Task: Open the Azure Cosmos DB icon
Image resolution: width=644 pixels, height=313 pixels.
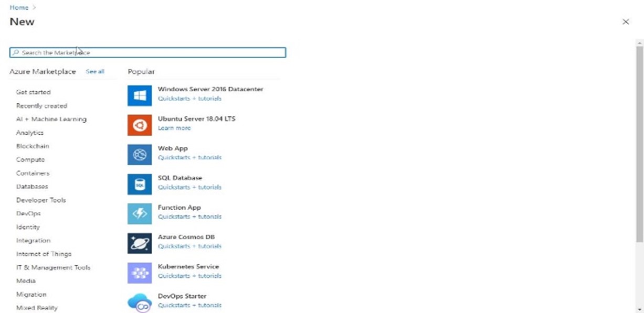Action: tap(139, 243)
